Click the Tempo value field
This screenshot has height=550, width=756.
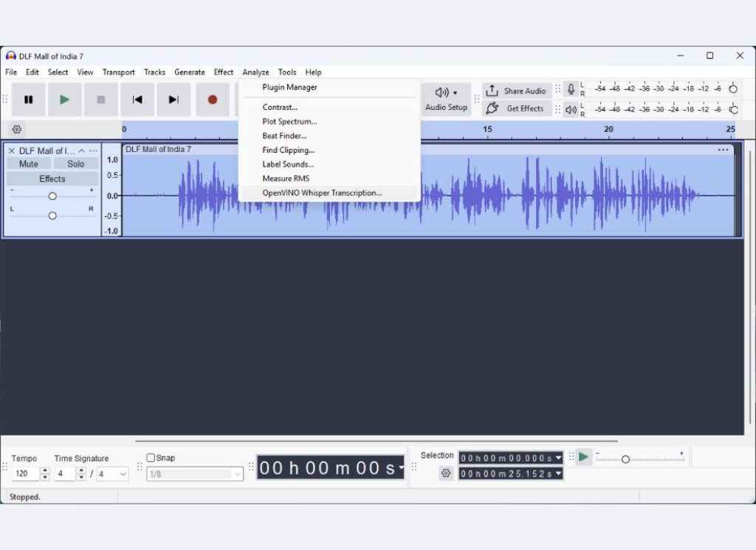(25, 474)
